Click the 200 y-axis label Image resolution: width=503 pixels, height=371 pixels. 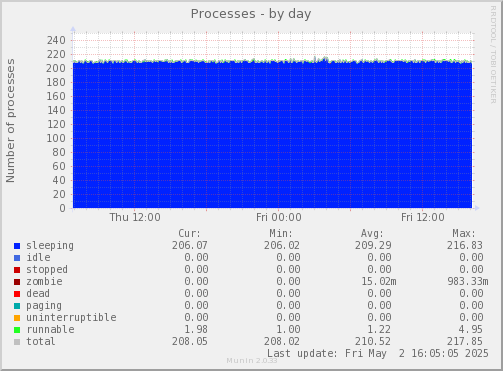click(x=56, y=68)
